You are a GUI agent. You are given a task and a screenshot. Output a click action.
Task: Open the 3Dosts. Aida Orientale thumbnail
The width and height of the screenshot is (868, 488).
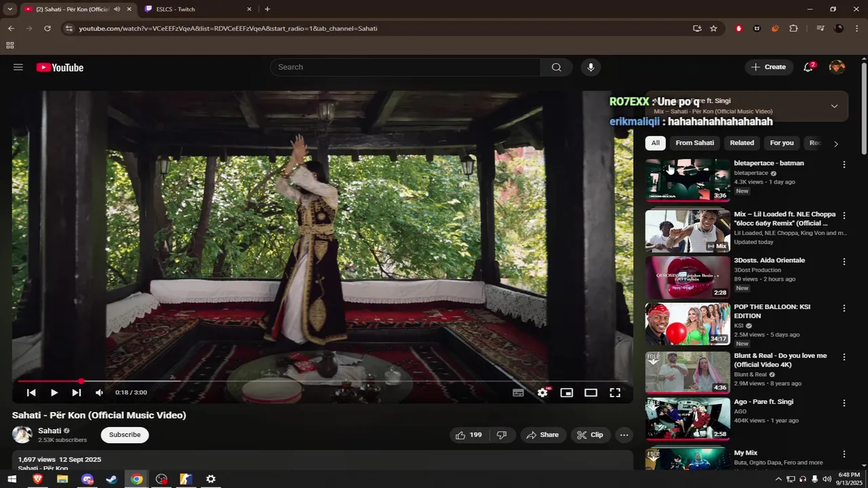688,277
